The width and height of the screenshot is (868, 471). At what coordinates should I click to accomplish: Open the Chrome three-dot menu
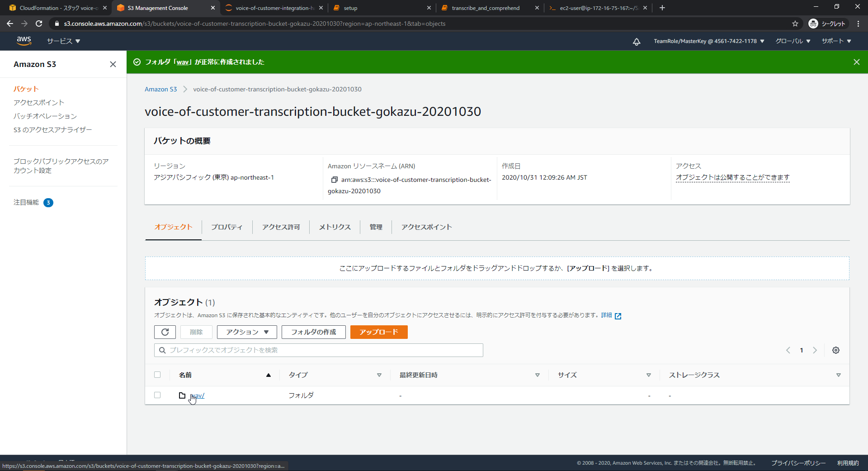click(x=858, y=24)
